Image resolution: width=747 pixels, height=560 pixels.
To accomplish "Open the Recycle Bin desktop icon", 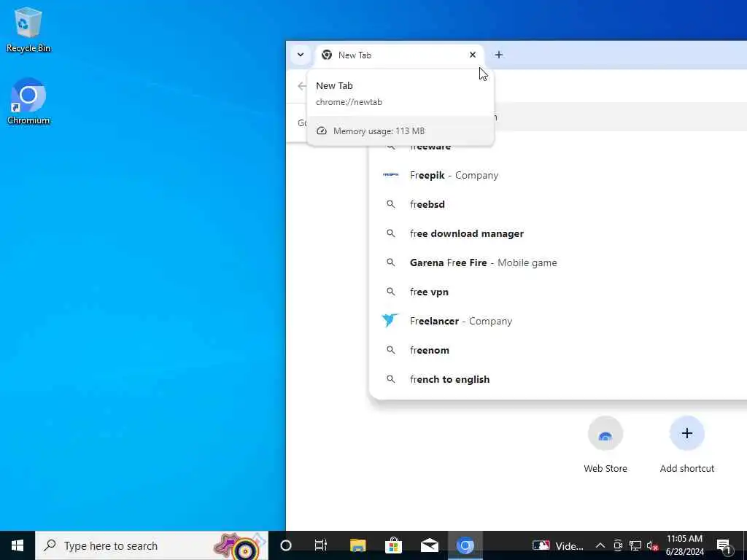I will coord(28,29).
